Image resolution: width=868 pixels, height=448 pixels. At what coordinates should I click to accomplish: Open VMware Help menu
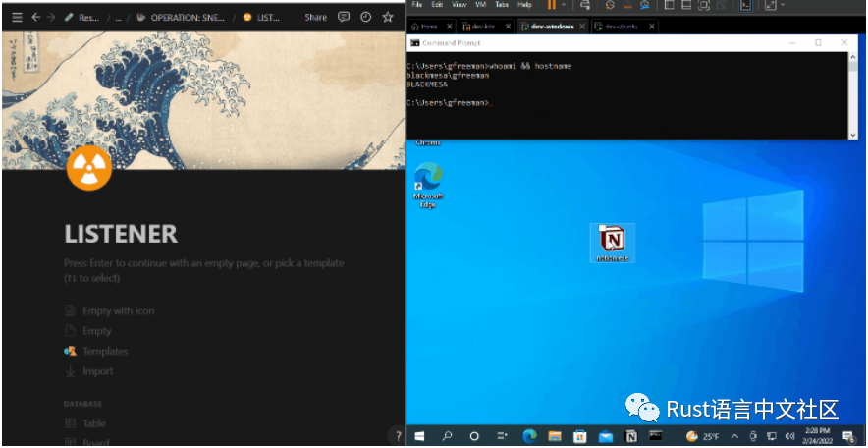pyautogui.click(x=524, y=5)
